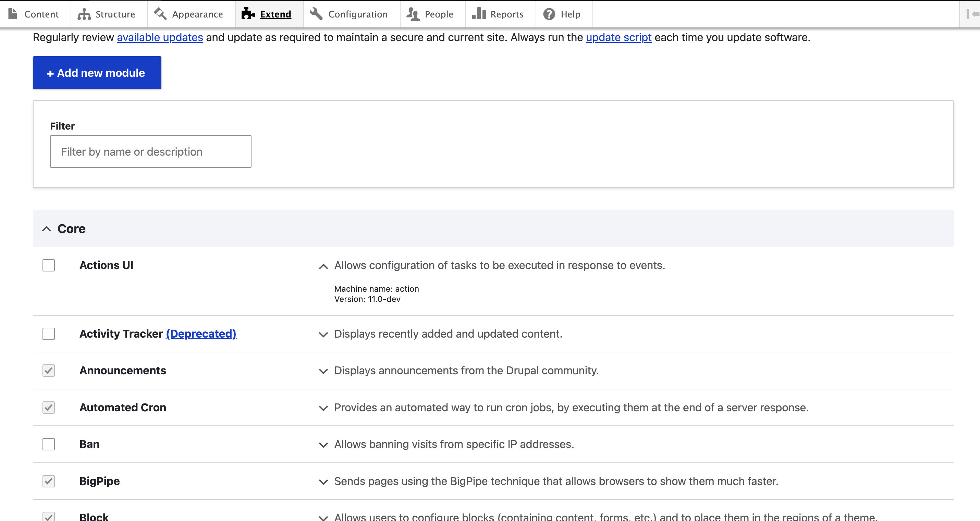980x521 pixels.
Task: Open the (Deprecated) link for Activity Tracker
Action: (x=201, y=334)
